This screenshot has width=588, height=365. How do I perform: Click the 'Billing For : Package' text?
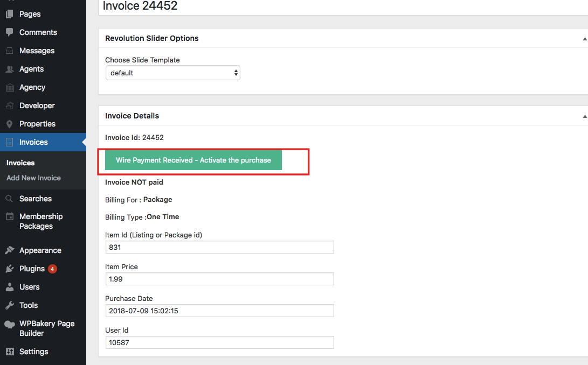pyautogui.click(x=139, y=200)
